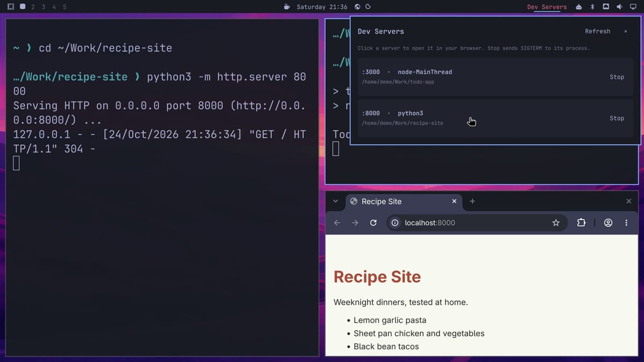644x362 pixels.
Task: Open the browser three-dot menu
Action: coord(626,223)
